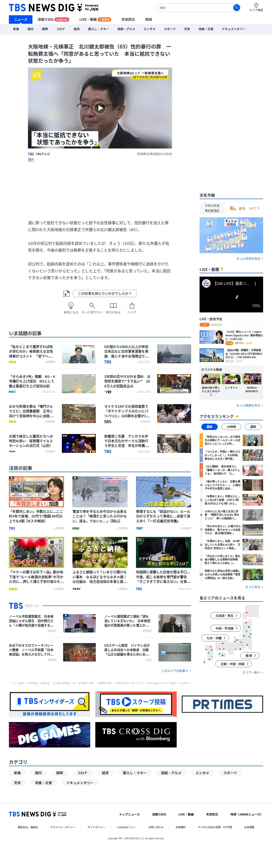Play the main article video
The width and height of the screenshot is (272, 868).
pyautogui.click(x=100, y=108)
